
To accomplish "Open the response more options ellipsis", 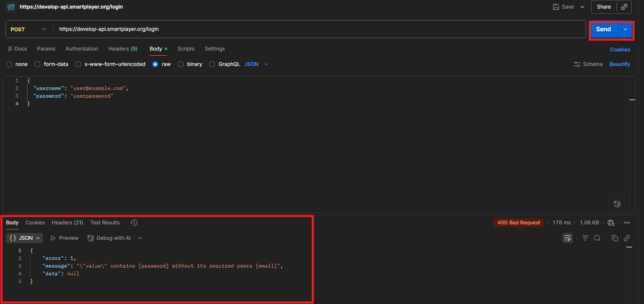I will [627, 223].
